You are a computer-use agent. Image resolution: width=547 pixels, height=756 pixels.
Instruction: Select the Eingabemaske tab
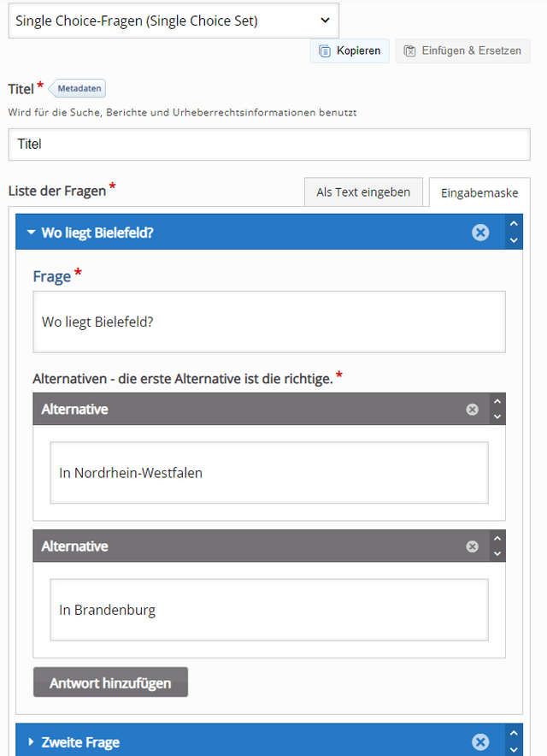[479, 193]
